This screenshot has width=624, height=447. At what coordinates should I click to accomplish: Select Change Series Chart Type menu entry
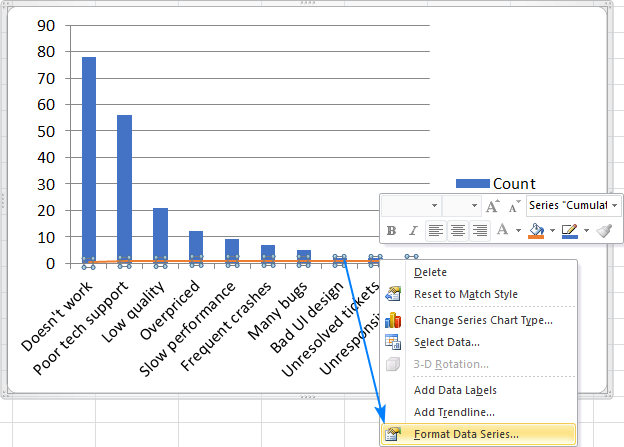[483, 320]
